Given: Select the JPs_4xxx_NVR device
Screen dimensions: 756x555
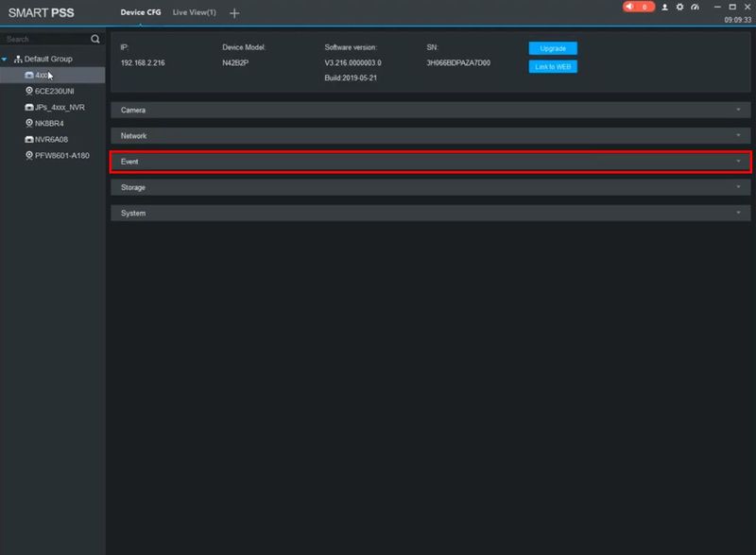Looking at the screenshot, I should coord(53,107).
